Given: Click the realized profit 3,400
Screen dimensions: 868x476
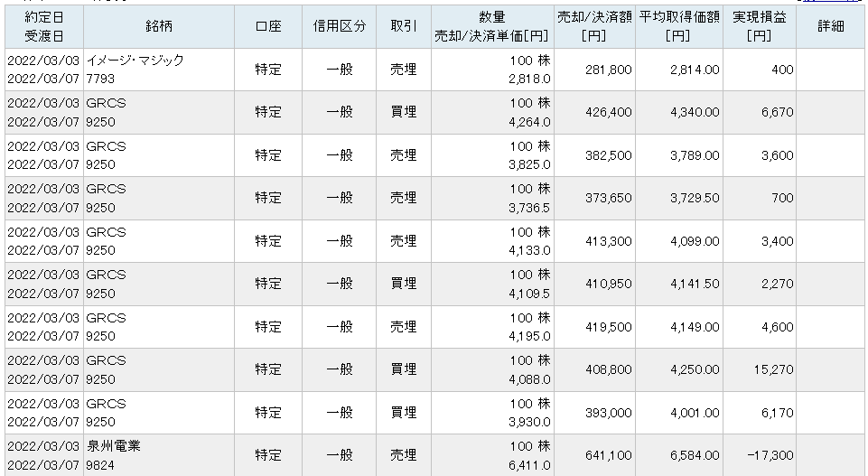Looking at the screenshot, I should [x=777, y=241].
